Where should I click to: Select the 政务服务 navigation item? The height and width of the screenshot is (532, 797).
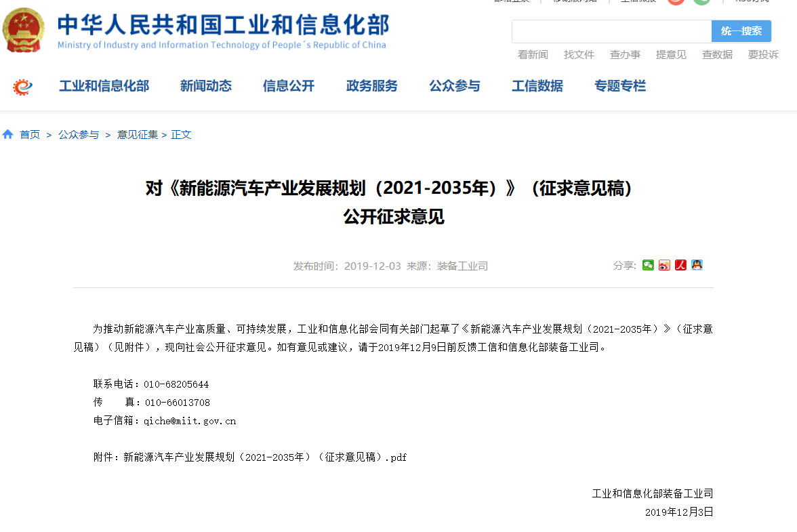click(x=371, y=86)
